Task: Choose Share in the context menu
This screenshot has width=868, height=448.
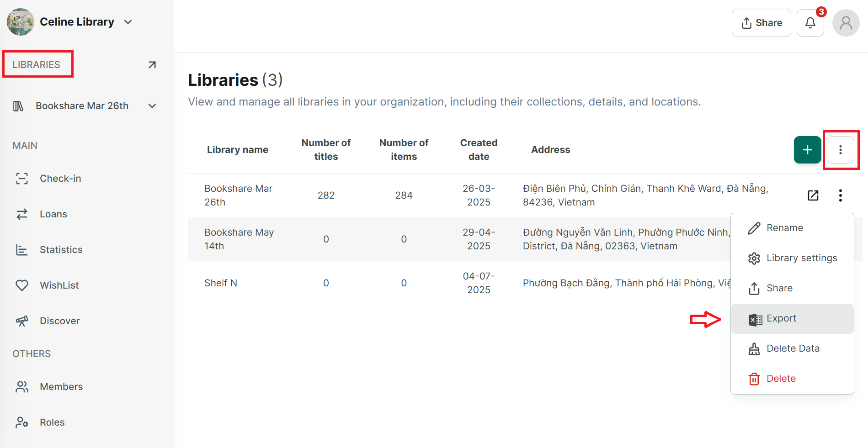Action: coord(792,288)
